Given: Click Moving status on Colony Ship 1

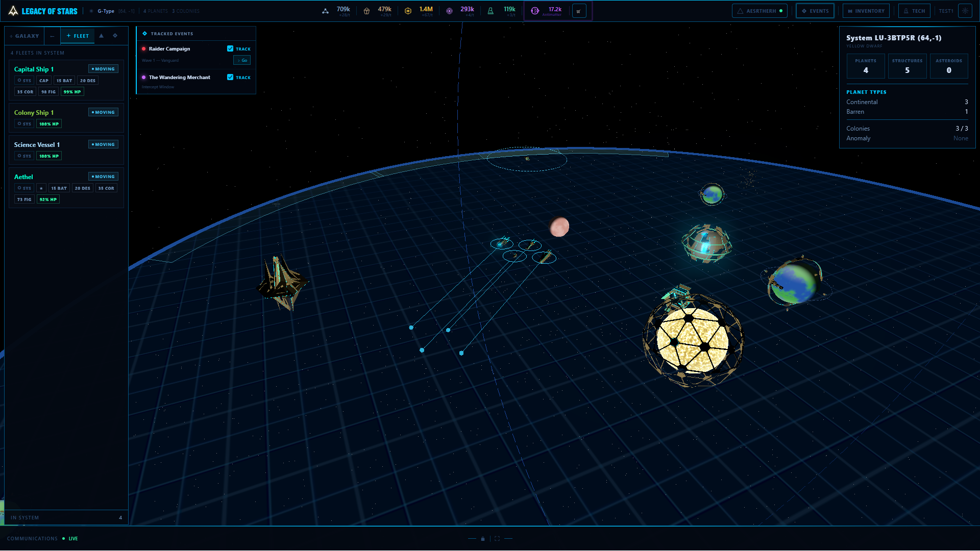Looking at the screenshot, I should (x=103, y=112).
